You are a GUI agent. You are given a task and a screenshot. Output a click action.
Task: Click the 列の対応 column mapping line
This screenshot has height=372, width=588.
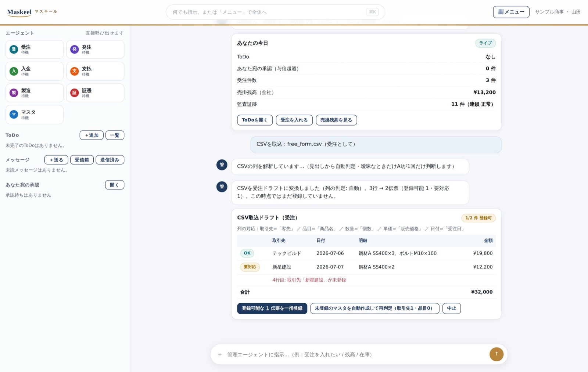(x=352, y=229)
